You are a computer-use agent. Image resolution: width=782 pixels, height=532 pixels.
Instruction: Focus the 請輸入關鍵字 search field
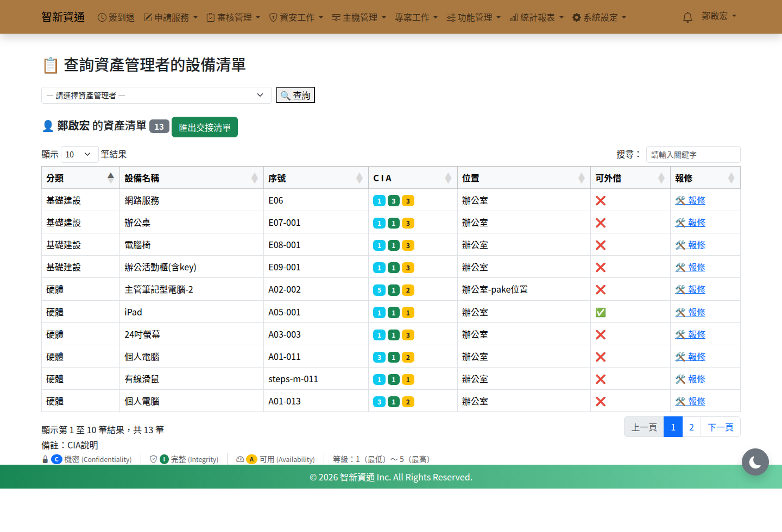pos(693,155)
